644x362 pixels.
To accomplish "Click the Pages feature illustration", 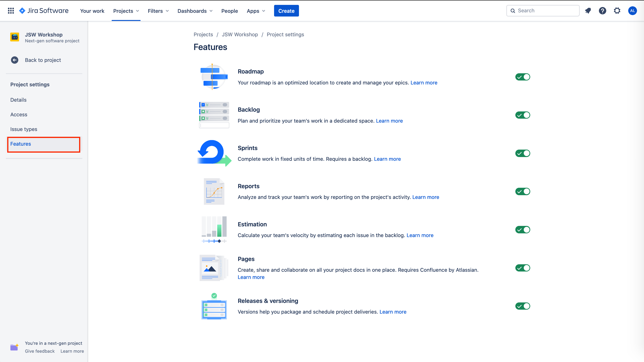I will (214, 268).
